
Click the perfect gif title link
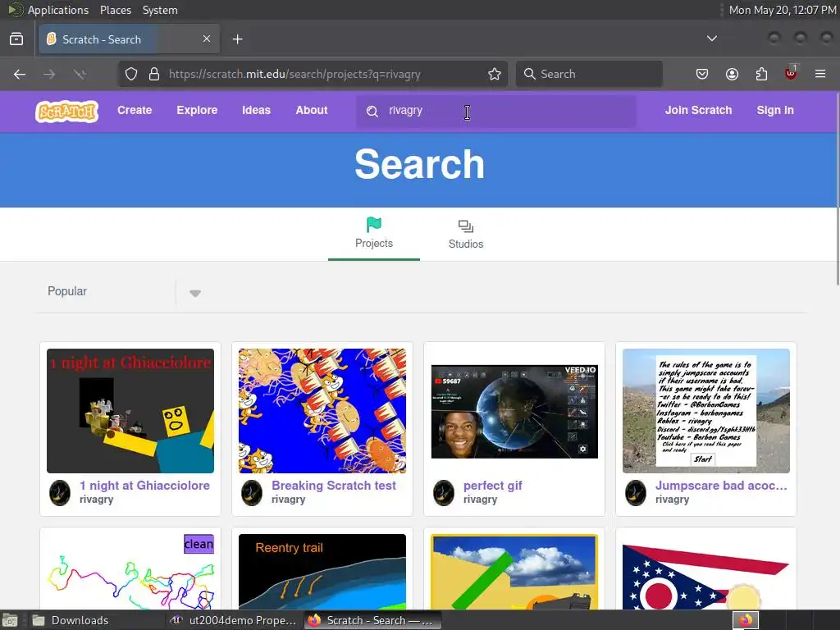(x=493, y=486)
